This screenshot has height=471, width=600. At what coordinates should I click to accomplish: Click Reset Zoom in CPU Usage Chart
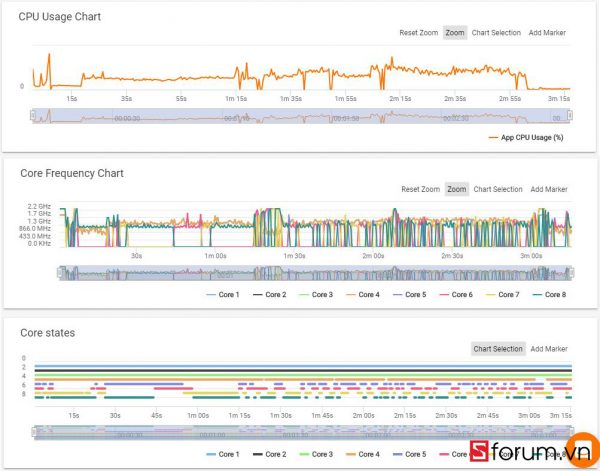point(418,33)
